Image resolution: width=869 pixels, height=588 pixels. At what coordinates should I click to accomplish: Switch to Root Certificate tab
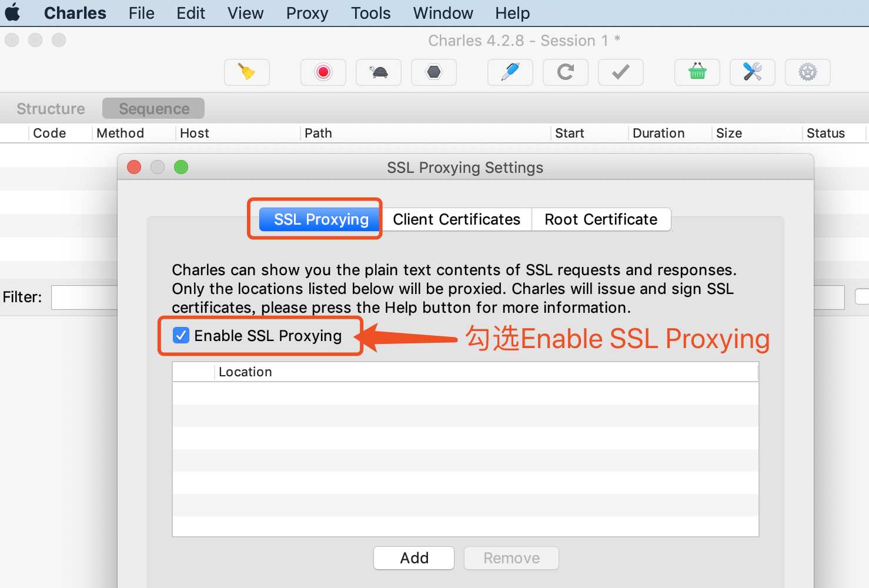[601, 219]
